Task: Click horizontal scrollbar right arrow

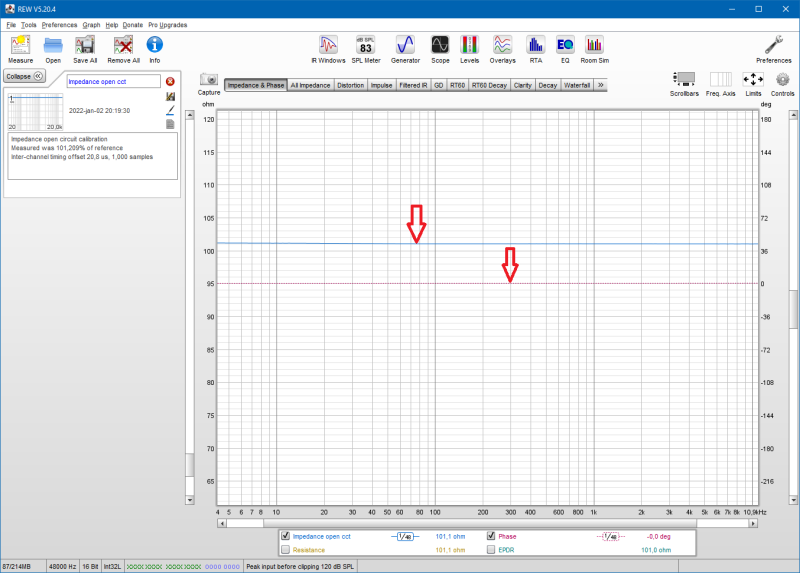Action: [753, 523]
